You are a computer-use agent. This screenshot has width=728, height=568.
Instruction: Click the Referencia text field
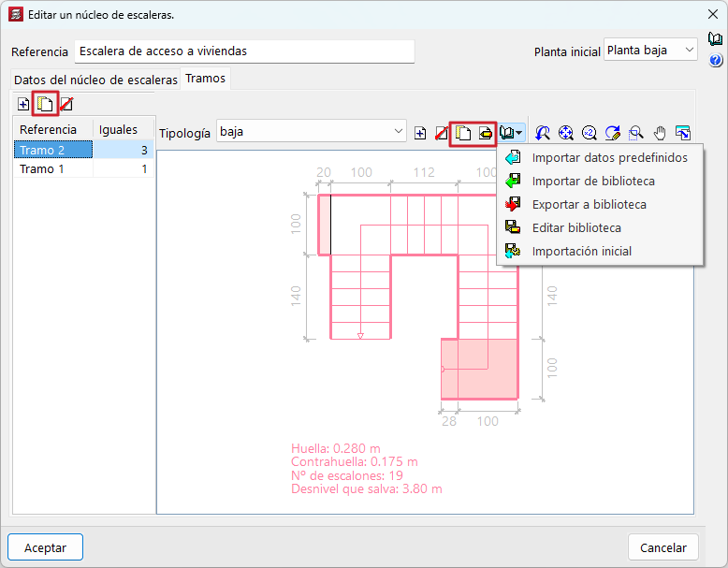(244, 51)
